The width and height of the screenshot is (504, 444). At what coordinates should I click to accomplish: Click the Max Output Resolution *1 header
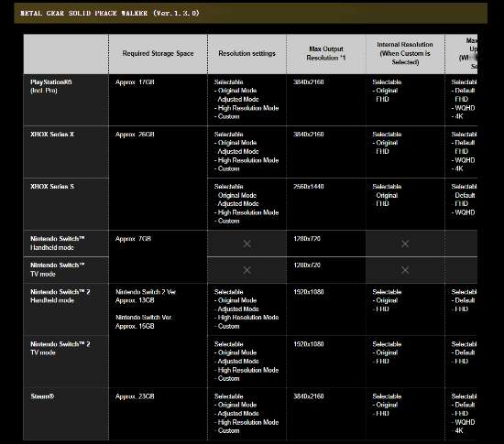(326, 54)
